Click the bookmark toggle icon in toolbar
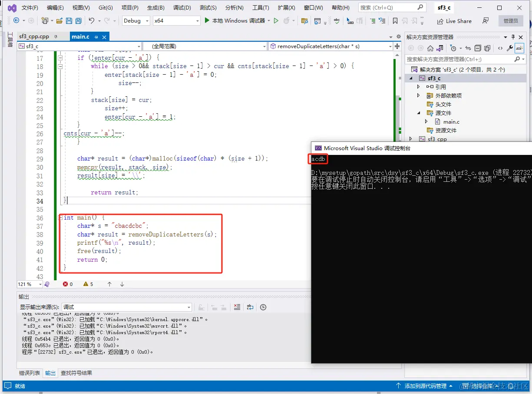Image resolution: width=532 pixels, height=394 pixels. point(395,20)
